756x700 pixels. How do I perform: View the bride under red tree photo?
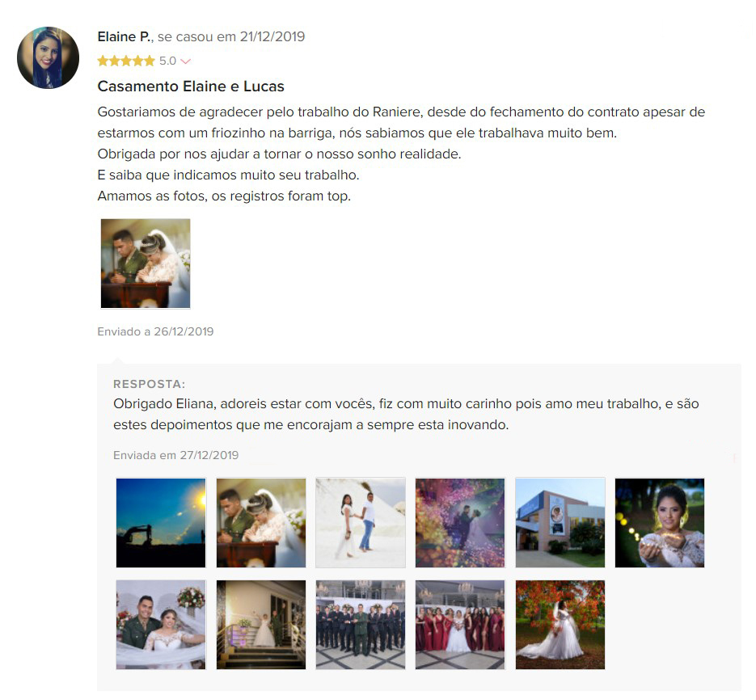click(x=560, y=625)
